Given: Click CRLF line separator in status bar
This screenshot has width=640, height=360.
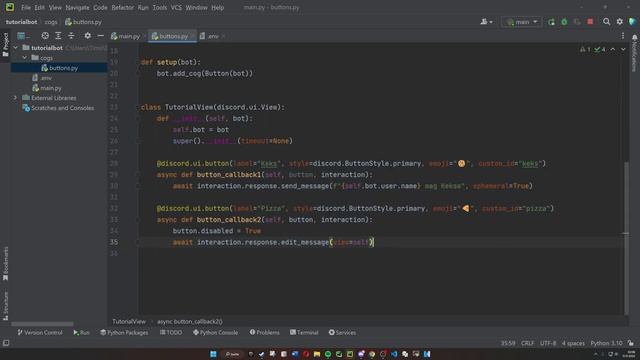Looking at the screenshot, I should point(527,343).
